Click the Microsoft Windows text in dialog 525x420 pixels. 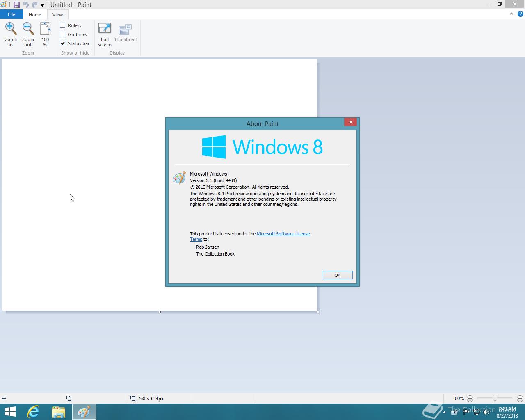point(208,174)
